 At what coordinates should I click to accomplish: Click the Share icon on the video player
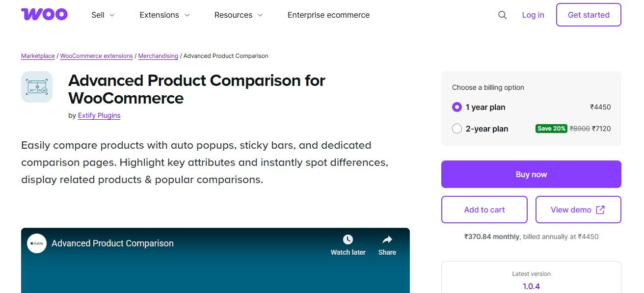click(387, 240)
